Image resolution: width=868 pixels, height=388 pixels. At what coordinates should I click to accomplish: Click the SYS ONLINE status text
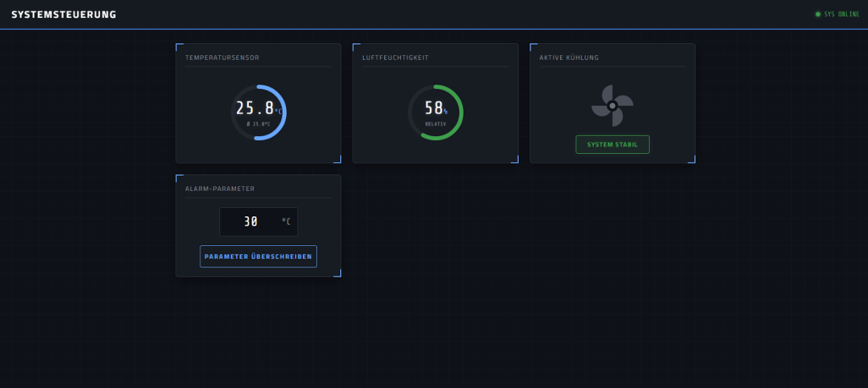point(842,14)
